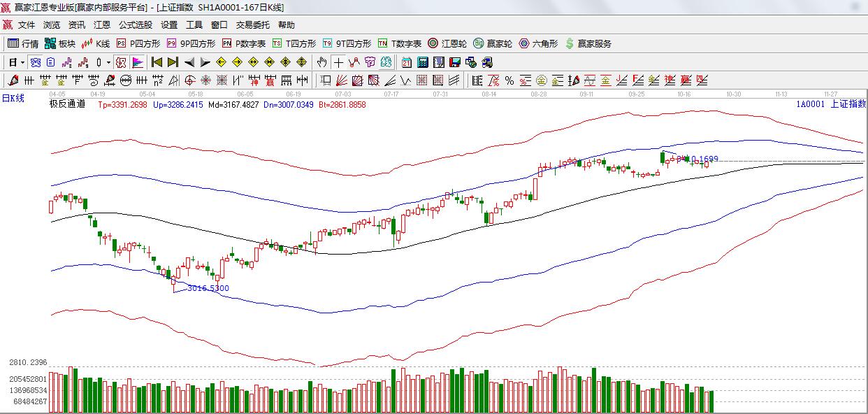868x414 pixels.
Task: Jump to first bar with skip-start arrow
Action: click(157, 62)
